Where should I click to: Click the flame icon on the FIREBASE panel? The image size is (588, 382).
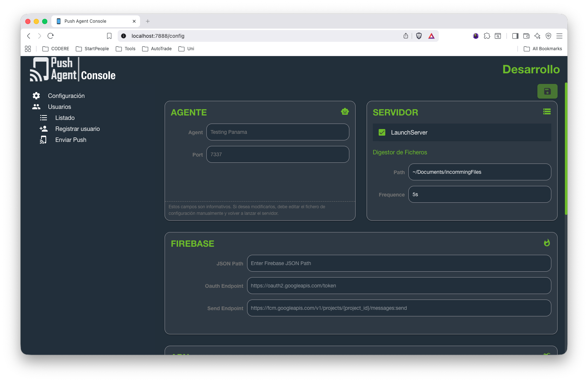tap(547, 242)
